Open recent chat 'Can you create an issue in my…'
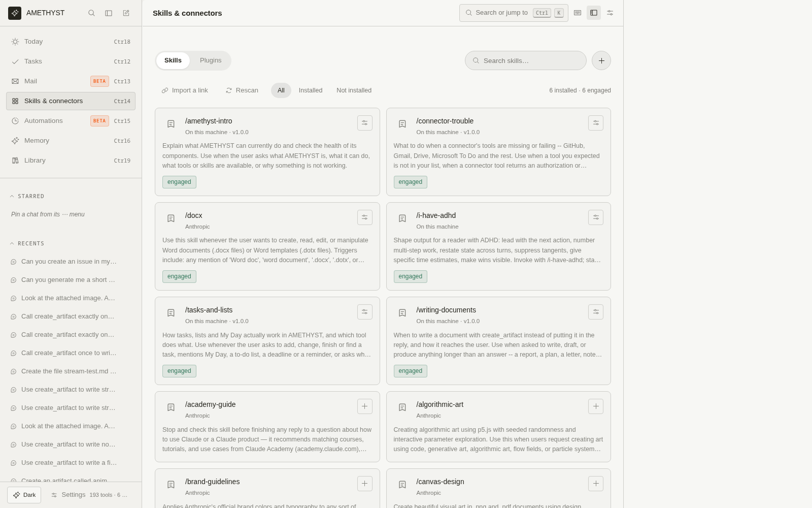812x508 pixels. [x=69, y=262]
